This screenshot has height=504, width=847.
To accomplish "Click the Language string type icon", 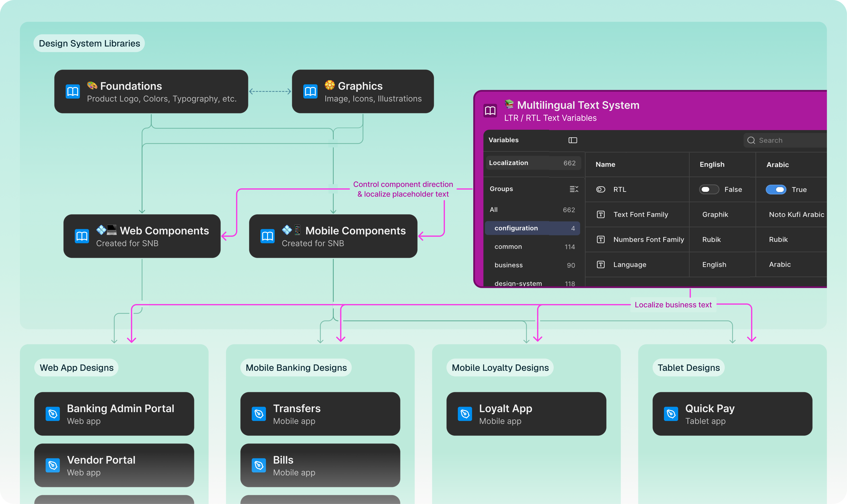I will [x=601, y=265].
